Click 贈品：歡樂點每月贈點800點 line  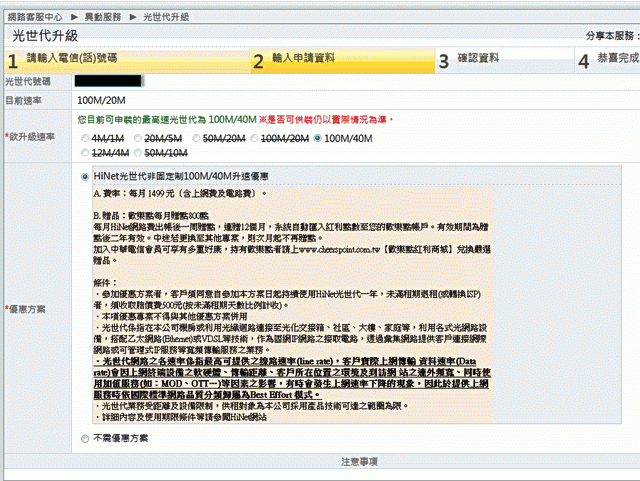tap(151, 216)
